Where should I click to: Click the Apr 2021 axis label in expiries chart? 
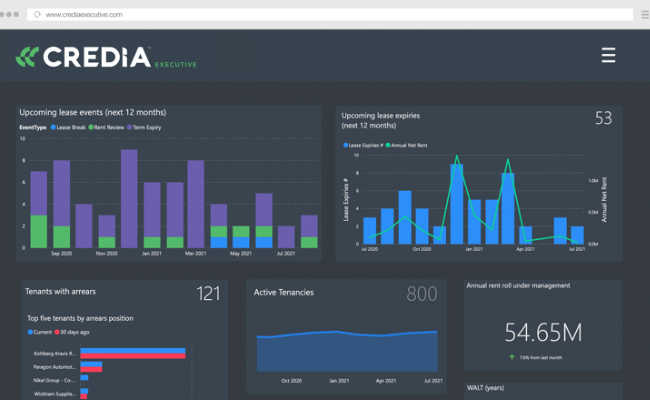click(525, 249)
